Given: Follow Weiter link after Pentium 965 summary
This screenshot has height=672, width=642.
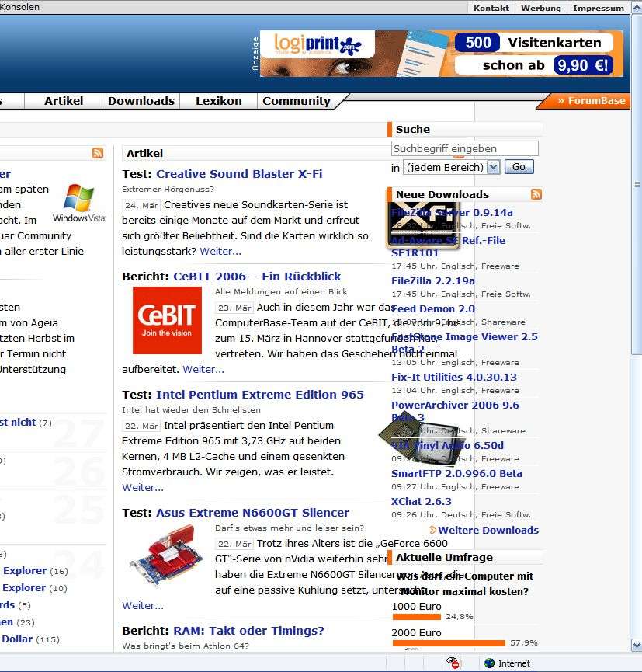Looking at the screenshot, I should [143, 487].
